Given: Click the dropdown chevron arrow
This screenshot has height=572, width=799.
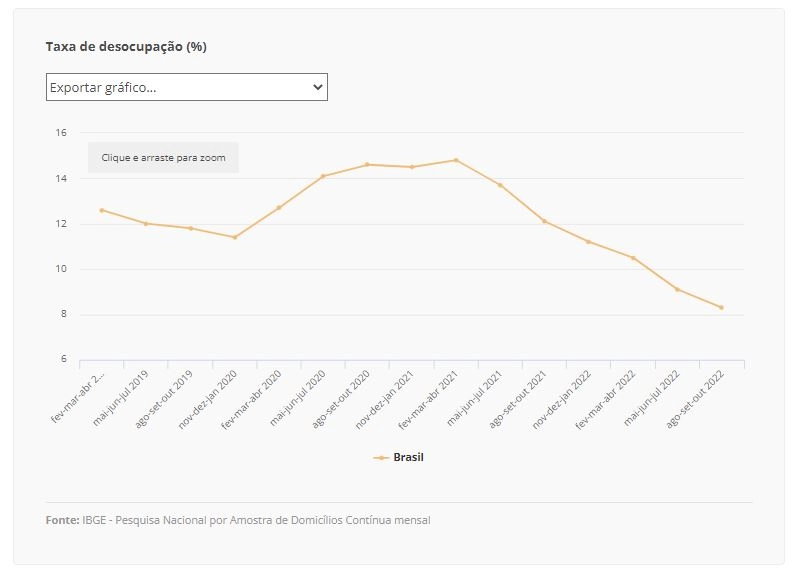Looking at the screenshot, I should pyautogui.click(x=317, y=87).
